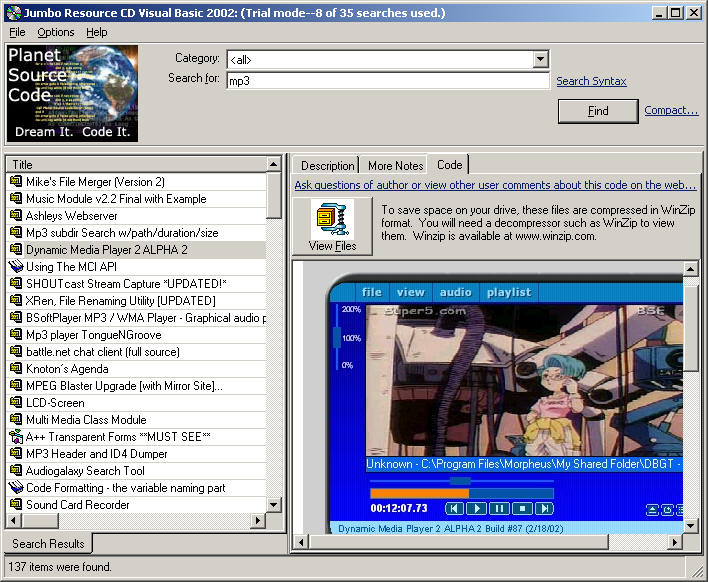Click icon beside A++ Transparent Forms
Screen dimensions: 708x582
[x=16, y=437]
